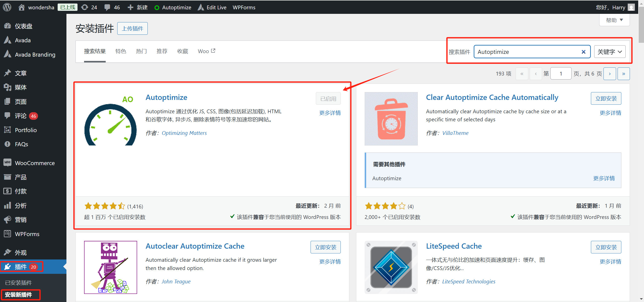
Task: Switch to the 收藏 tab
Action: [182, 51]
